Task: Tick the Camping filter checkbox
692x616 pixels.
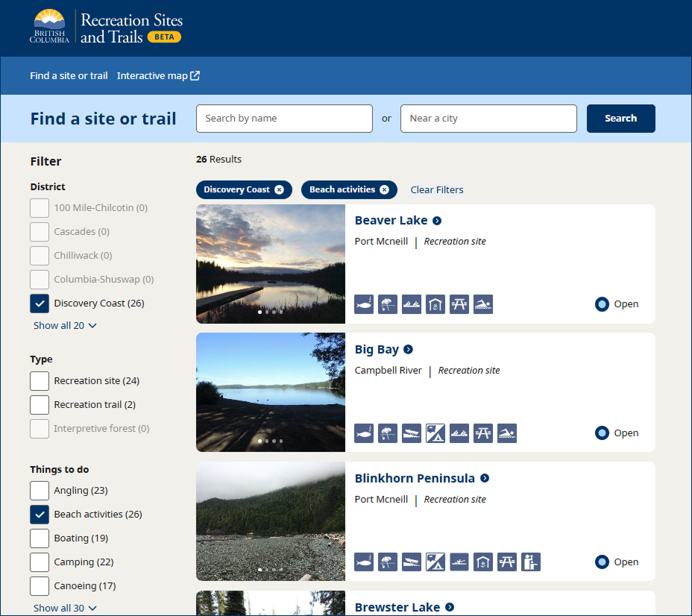Action: click(x=40, y=562)
